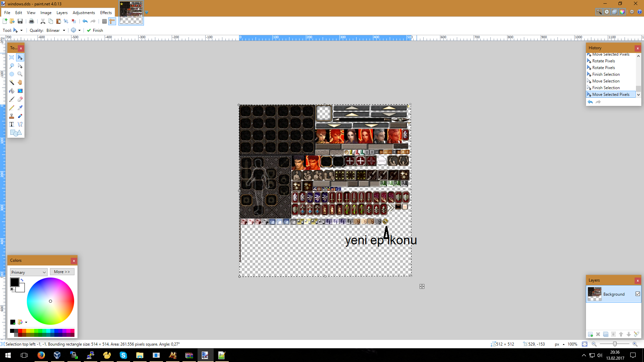The image size is (644, 362).
Task: Open the View menu
Action: [x=31, y=12]
